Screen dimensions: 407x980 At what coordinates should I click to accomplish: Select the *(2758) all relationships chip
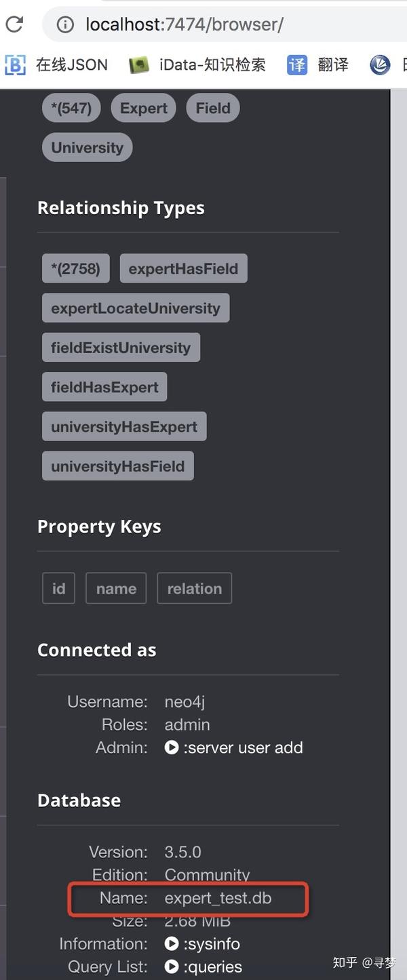click(x=75, y=269)
